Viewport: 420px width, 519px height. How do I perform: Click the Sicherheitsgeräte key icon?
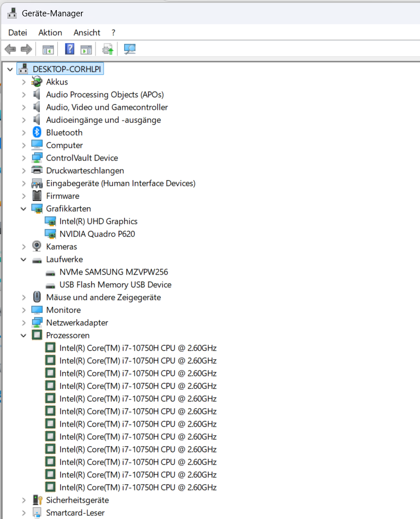click(37, 500)
